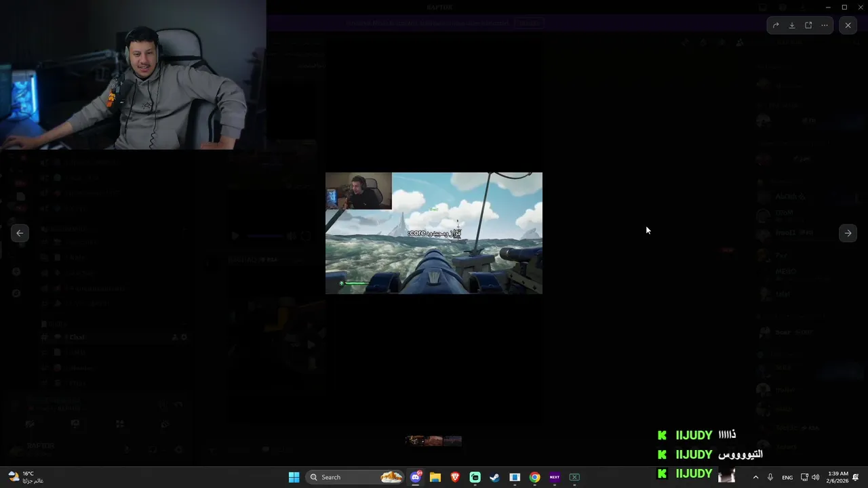The width and height of the screenshot is (868, 488).
Task: Open weather widget showing 16°C
Action: (26, 477)
